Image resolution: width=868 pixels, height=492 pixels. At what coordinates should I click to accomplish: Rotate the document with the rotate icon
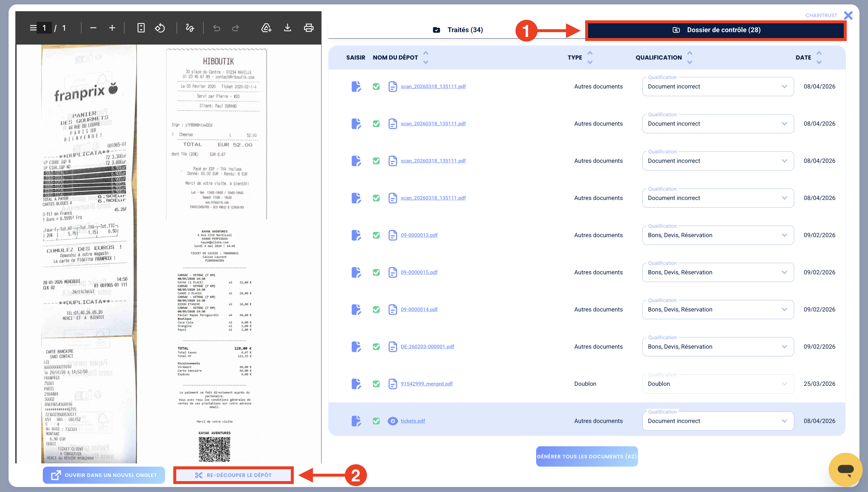point(160,28)
